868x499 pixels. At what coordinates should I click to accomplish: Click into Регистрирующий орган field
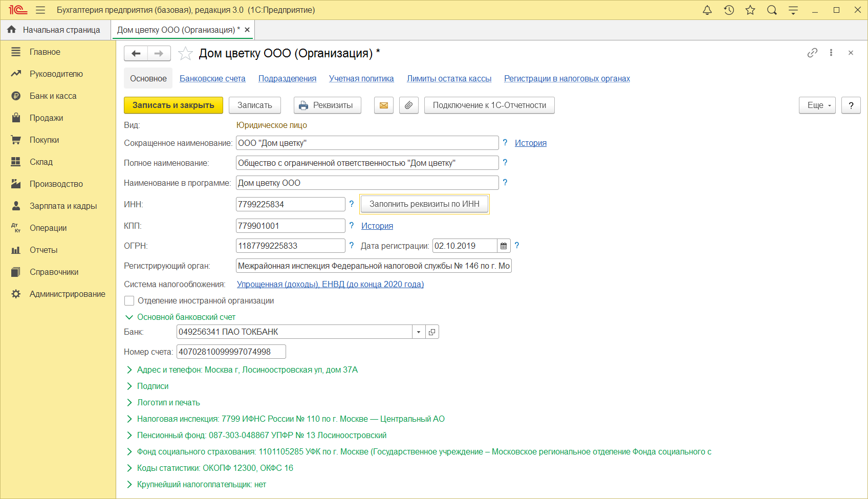374,266
